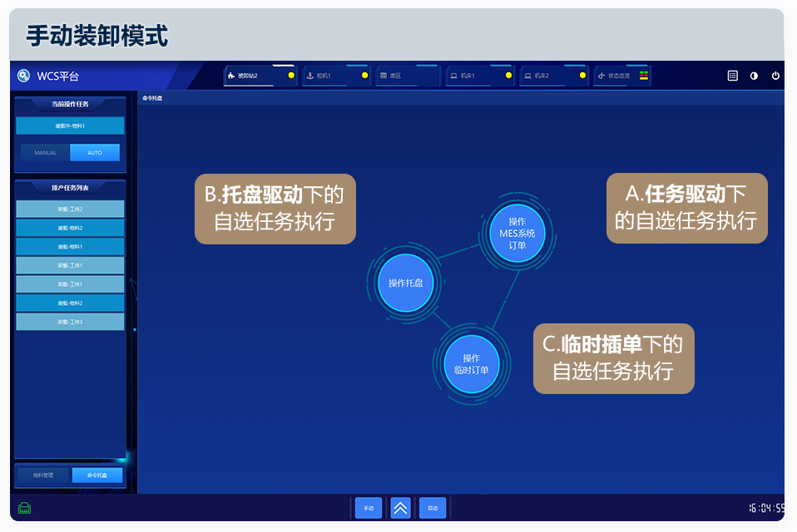Click the 操作临时订单 circular node
This screenshot has width=797, height=532.
[x=471, y=364]
